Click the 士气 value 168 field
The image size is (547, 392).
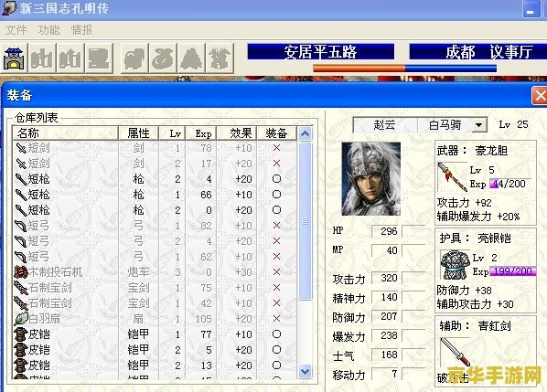click(x=386, y=355)
